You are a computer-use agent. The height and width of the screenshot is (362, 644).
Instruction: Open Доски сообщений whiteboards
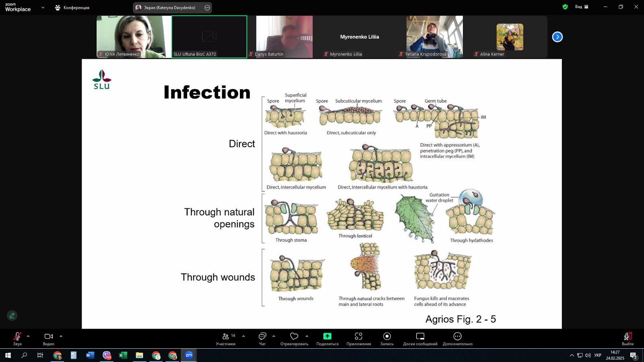point(420,338)
